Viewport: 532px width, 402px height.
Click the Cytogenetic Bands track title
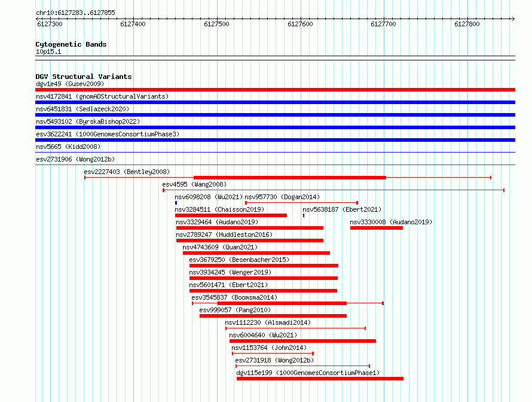point(71,44)
